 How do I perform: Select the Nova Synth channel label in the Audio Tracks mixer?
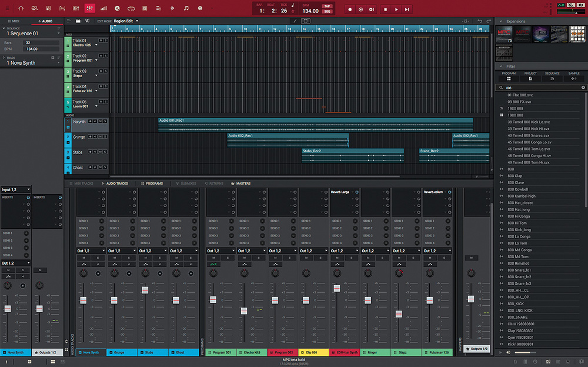tap(91, 352)
